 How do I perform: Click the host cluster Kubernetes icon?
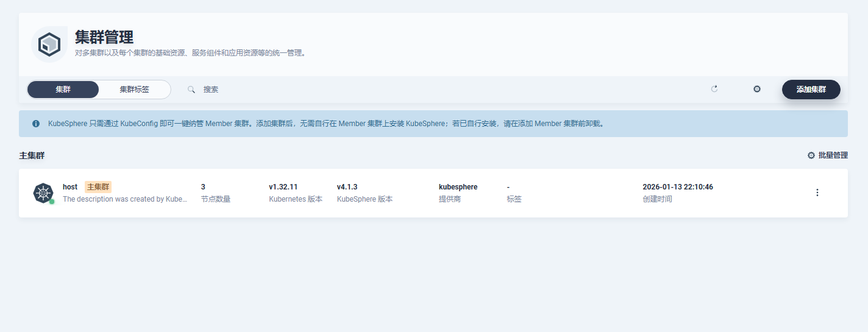(x=43, y=193)
